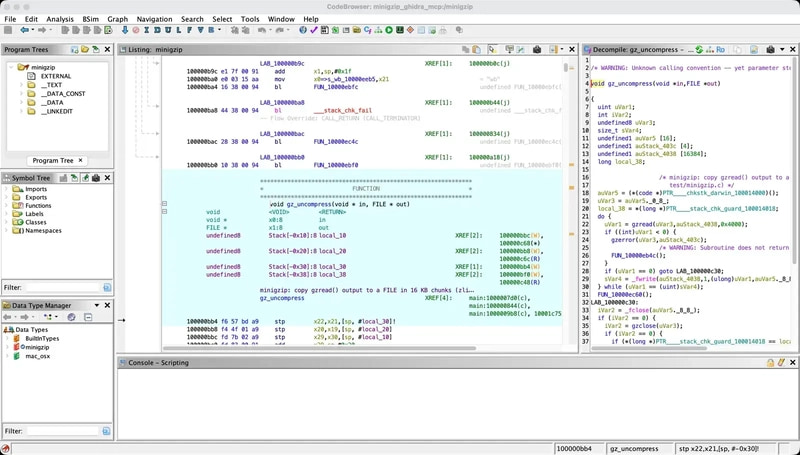
Task: Click the filter options icon in Symbol Tree
Action: click(107, 288)
